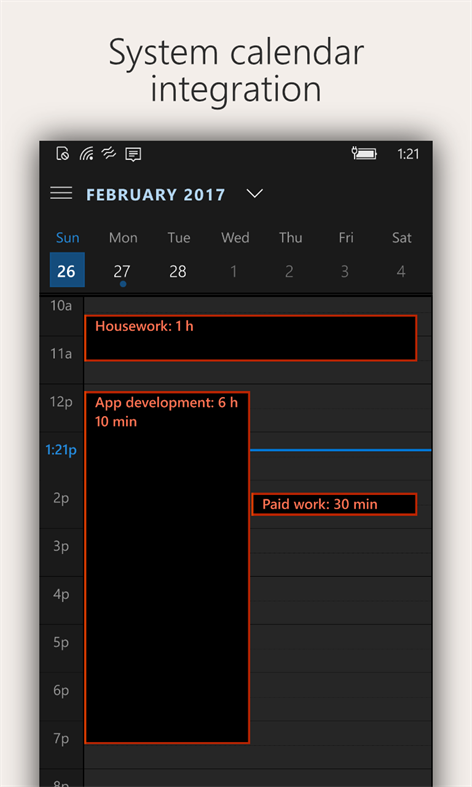Expand the month picker chevron

tap(255, 193)
